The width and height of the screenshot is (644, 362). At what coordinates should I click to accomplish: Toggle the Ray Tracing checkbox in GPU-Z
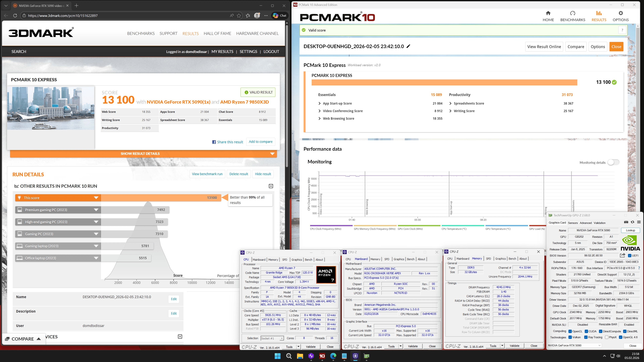click(x=586, y=337)
